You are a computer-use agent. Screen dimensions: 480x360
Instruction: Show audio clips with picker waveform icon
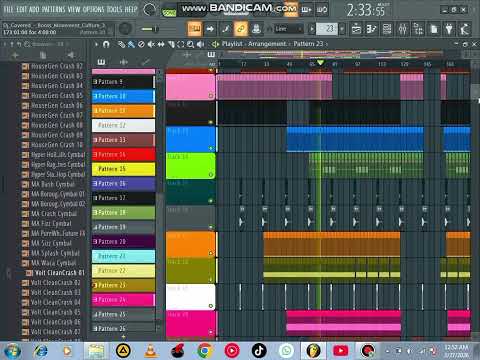[x=124, y=62]
